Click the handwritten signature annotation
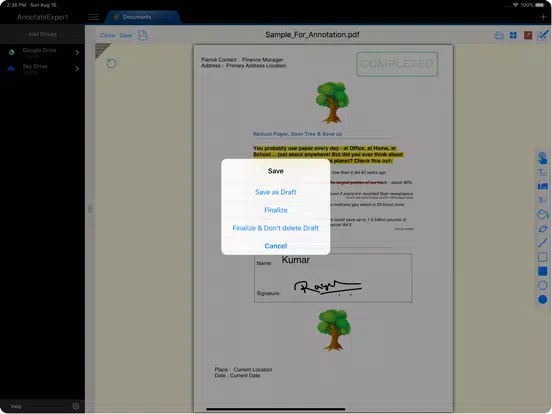Image resolution: width=552 pixels, height=414 pixels. [x=327, y=287]
